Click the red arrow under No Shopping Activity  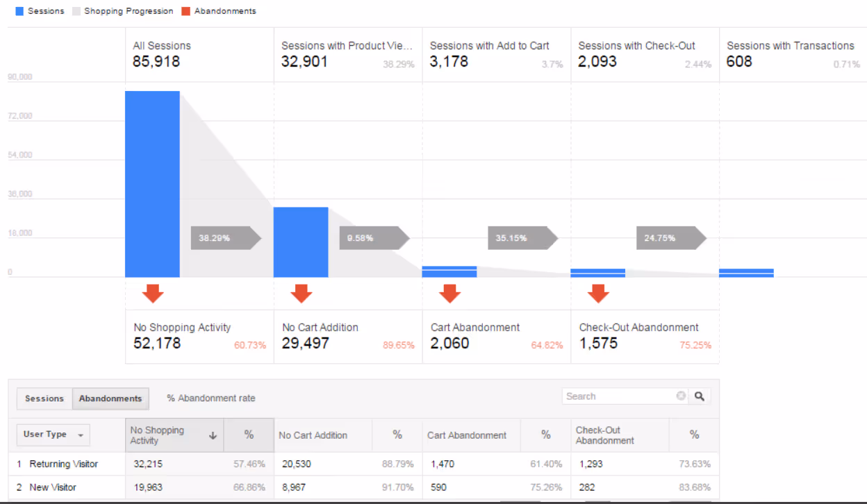(151, 293)
